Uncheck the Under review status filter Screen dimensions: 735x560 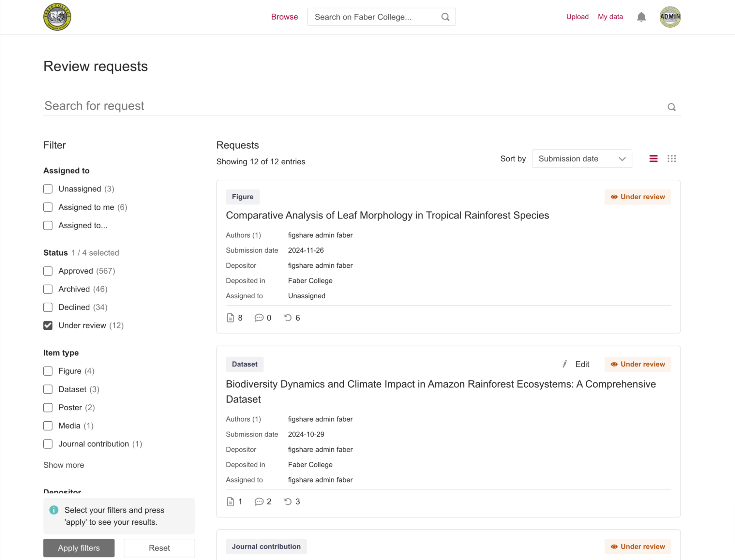pyautogui.click(x=48, y=325)
